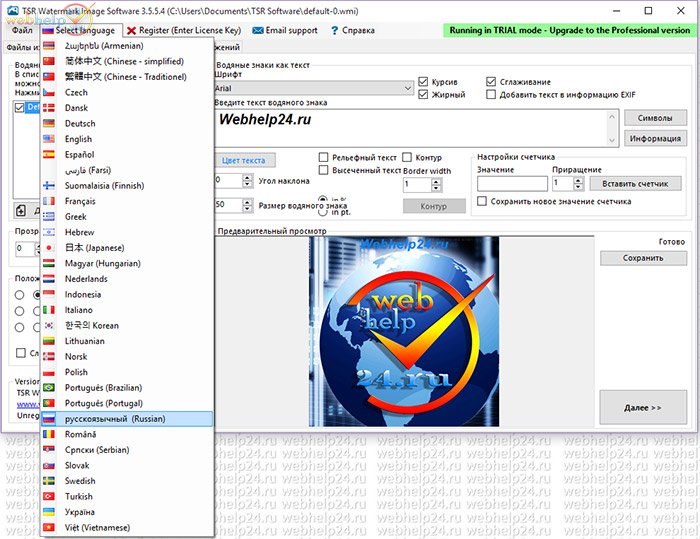The image size is (700, 539).
Task: Select Српски (Serbian) language
Action: [x=127, y=450]
